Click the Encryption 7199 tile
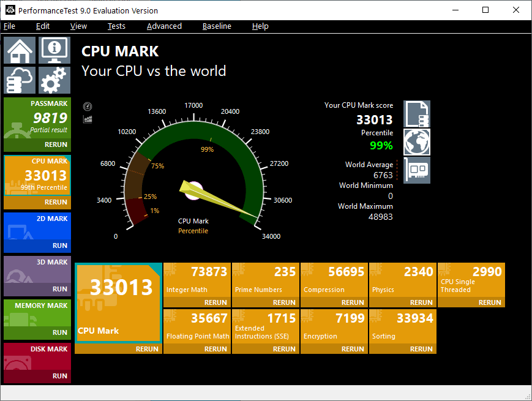The height and width of the screenshot is (401, 532). click(x=334, y=326)
